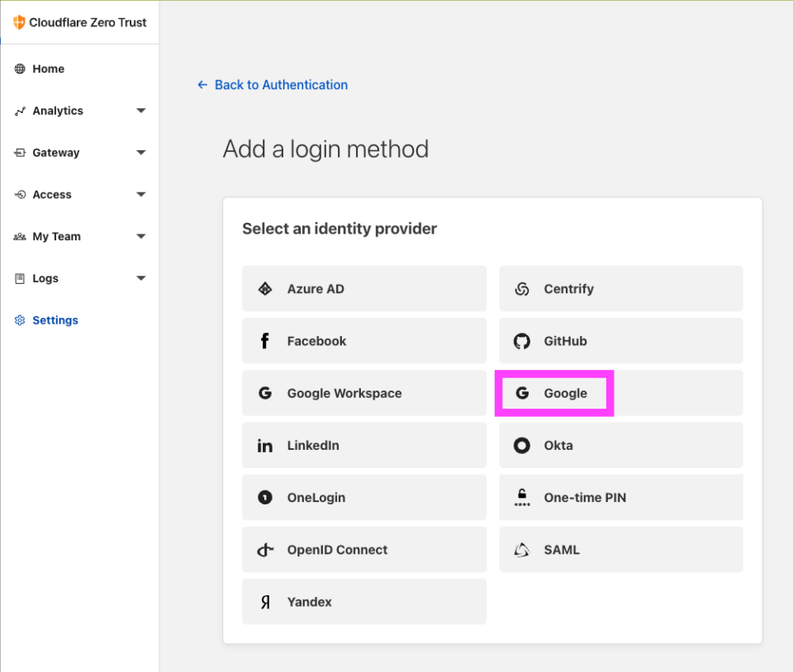Image resolution: width=793 pixels, height=672 pixels.
Task: Click the Logs sidebar icon
Action: pos(20,278)
